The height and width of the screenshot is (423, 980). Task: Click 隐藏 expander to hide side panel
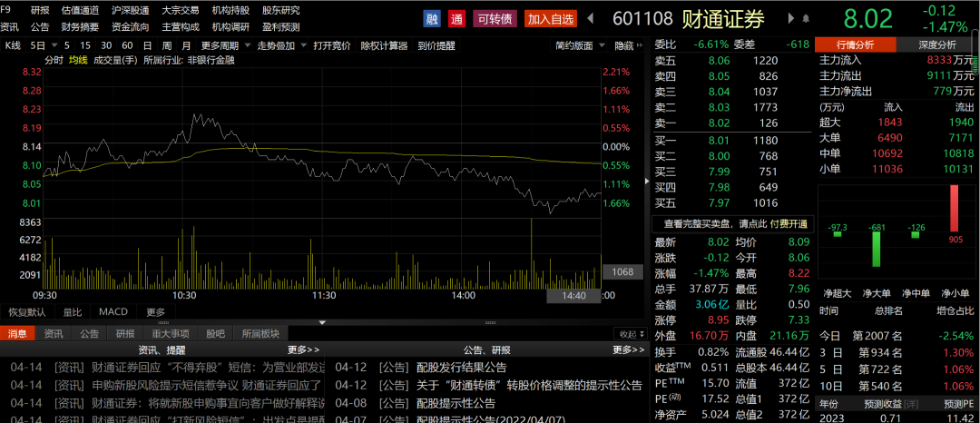628,45
